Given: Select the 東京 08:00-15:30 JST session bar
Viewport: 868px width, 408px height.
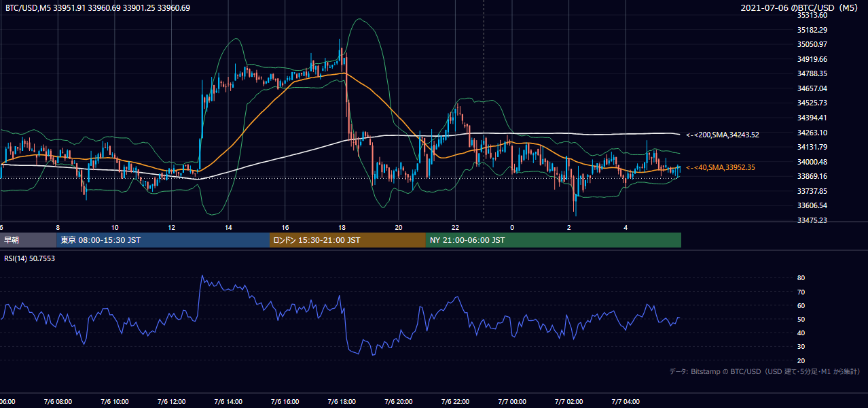Looking at the screenshot, I should coord(163,240).
